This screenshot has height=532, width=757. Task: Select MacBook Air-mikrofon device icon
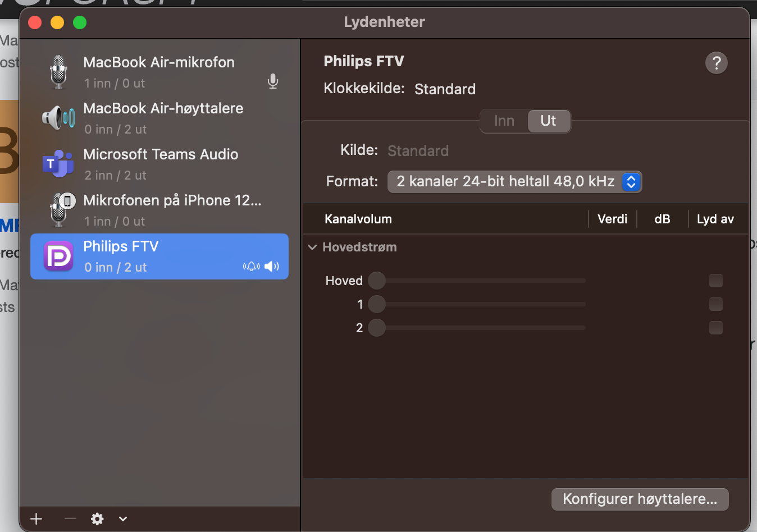58,72
